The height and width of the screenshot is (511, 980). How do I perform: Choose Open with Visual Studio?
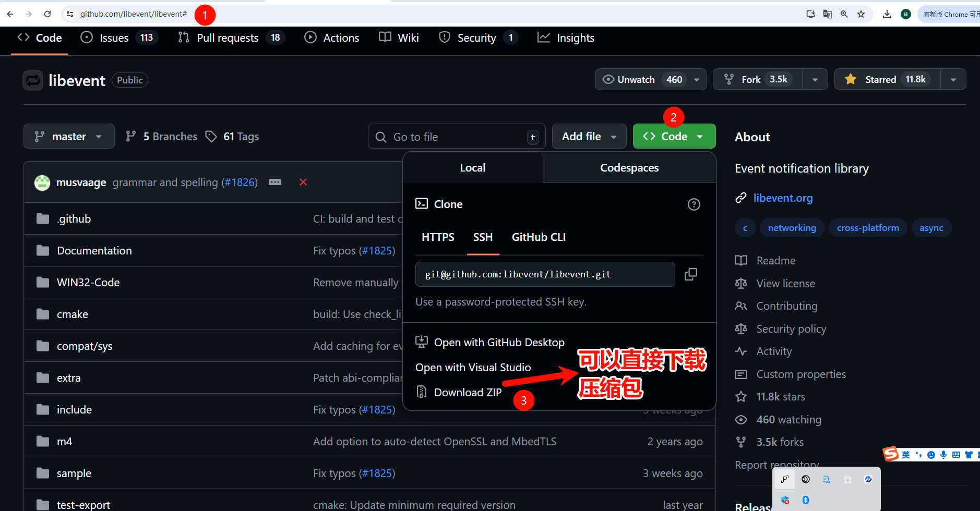(x=473, y=367)
